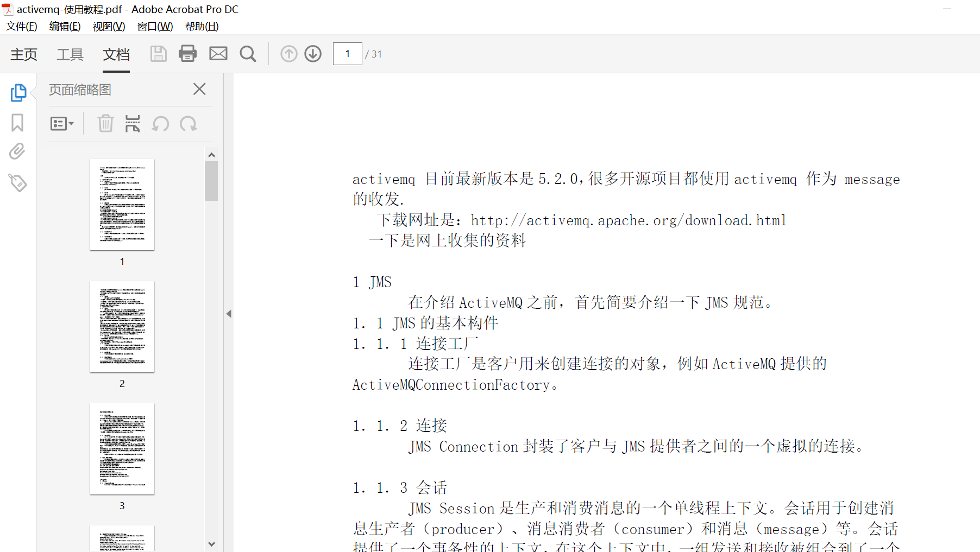Click the heading '1 JMS'
Image resolution: width=980 pixels, height=552 pixels.
click(372, 282)
